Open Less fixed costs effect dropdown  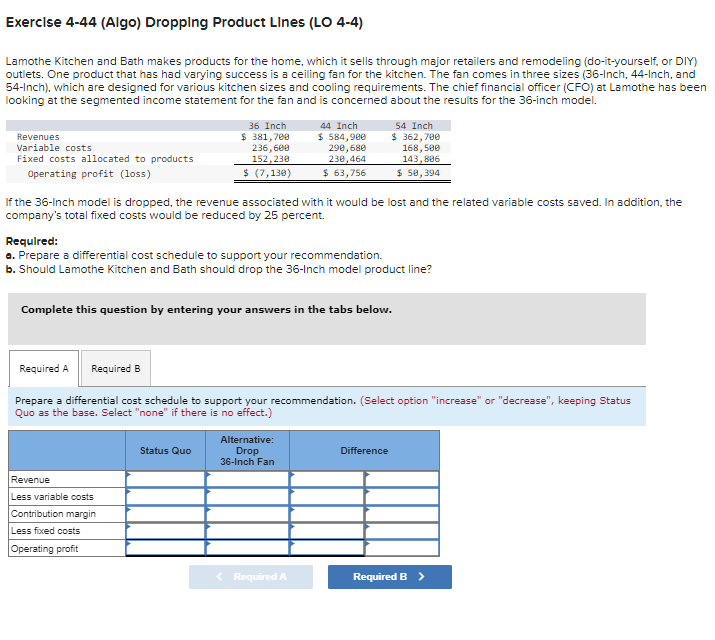402,531
